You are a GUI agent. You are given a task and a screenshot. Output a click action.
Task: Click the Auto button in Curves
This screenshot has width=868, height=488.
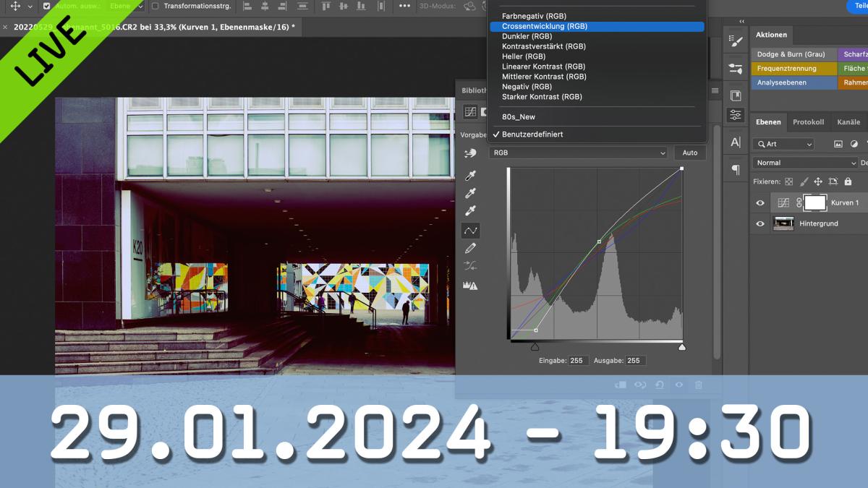690,153
